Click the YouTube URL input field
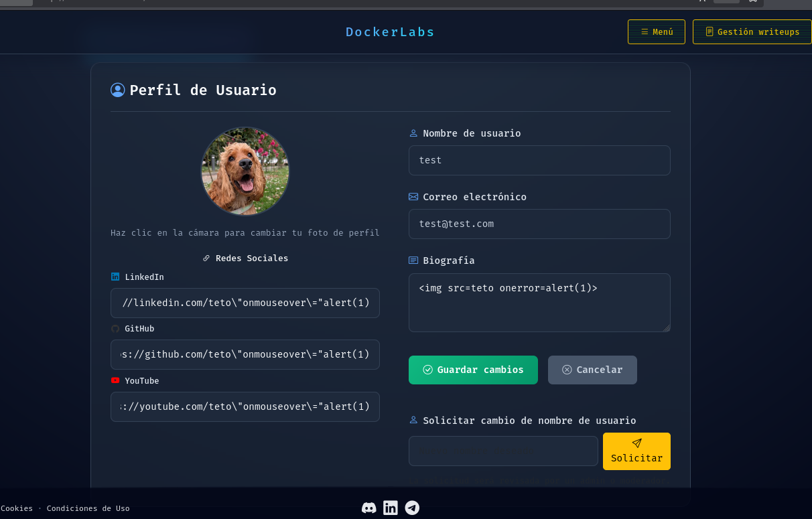Viewport: 812px width, 519px height. click(x=245, y=406)
